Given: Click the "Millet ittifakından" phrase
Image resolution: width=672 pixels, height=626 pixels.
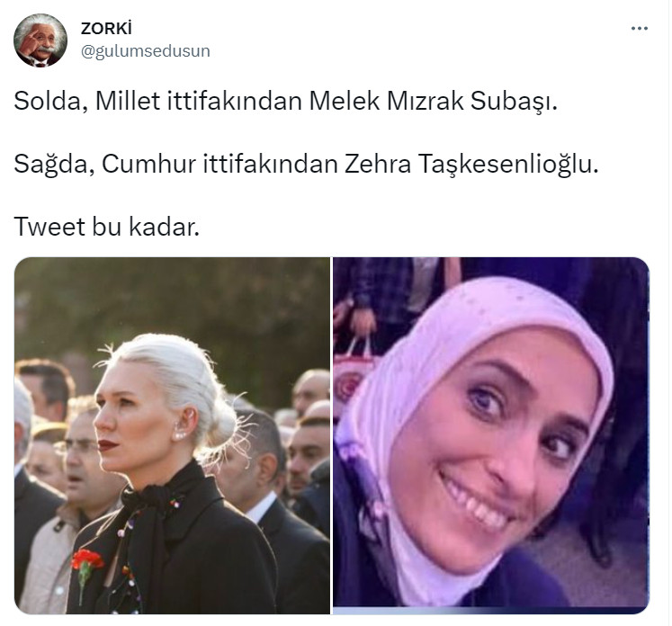Looking at the screenshot, I should click(x=199, y=101).
